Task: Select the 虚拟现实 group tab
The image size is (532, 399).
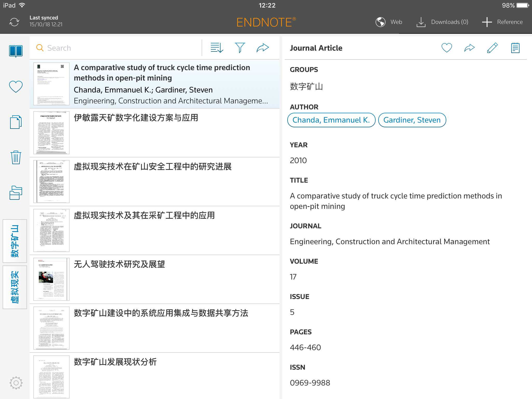Action: [x=15, y=287]
